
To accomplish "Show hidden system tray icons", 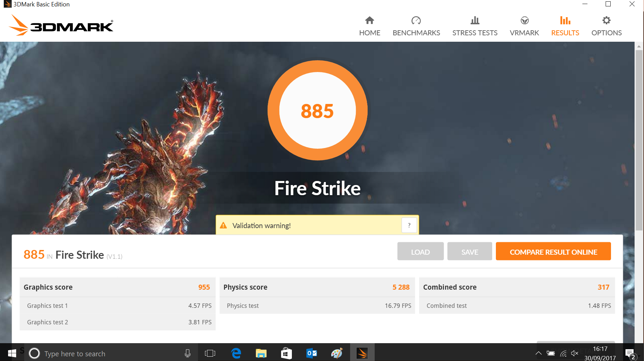I will [x=539, y=353].
